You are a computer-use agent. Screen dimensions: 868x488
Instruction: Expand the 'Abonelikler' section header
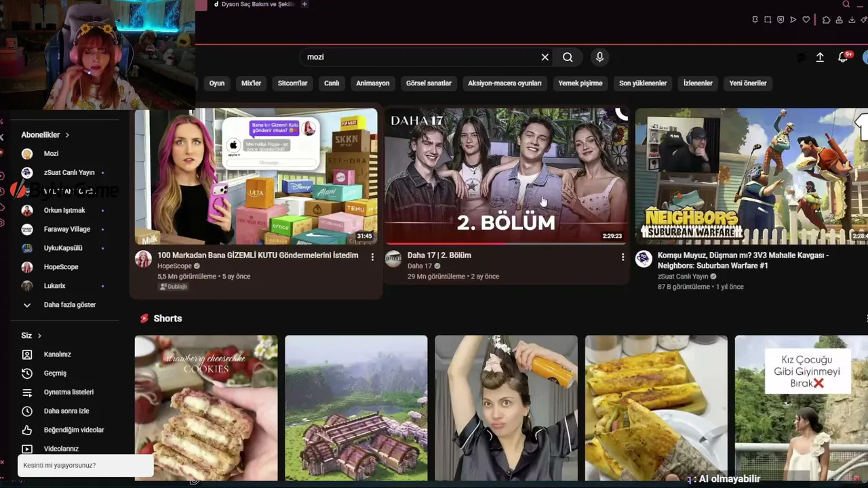pos(45,135)
